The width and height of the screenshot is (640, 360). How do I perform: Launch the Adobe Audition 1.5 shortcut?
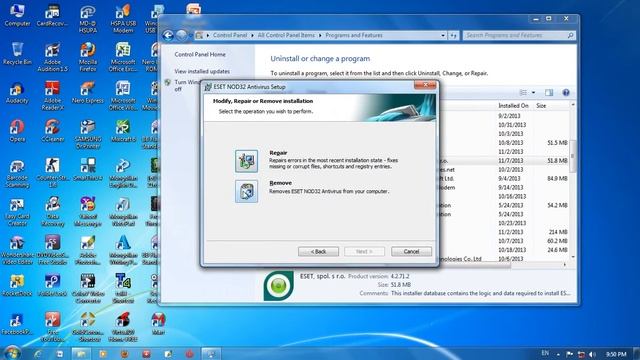point(52,57)
